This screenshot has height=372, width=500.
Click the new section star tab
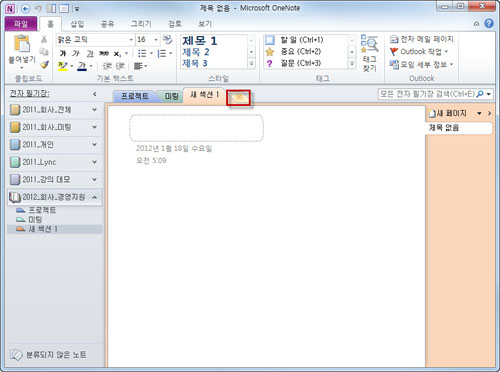pos(238,98)
